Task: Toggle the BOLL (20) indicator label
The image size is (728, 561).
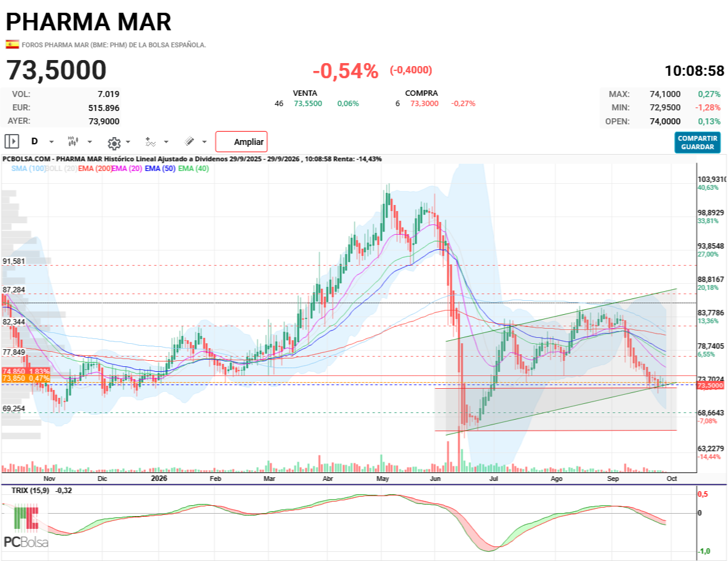Action: (x=61, y=168)
